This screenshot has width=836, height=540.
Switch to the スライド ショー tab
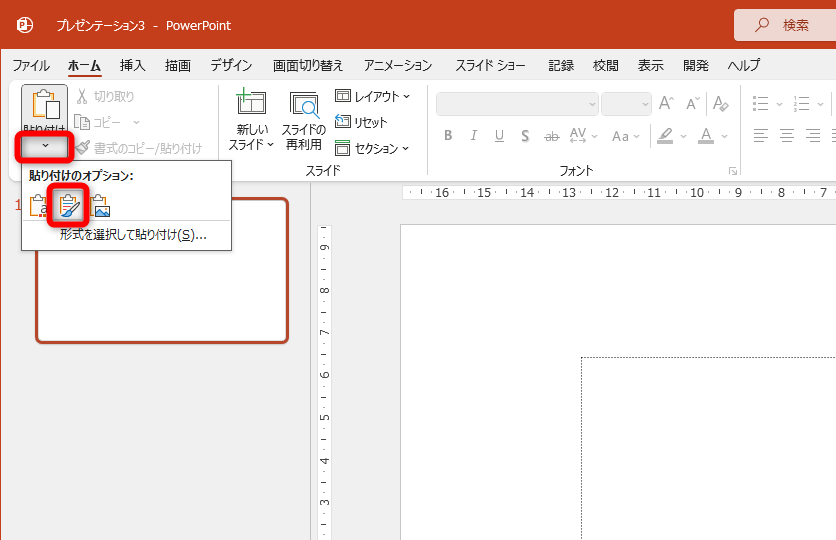pyautogui.click(x=490, y=66)
